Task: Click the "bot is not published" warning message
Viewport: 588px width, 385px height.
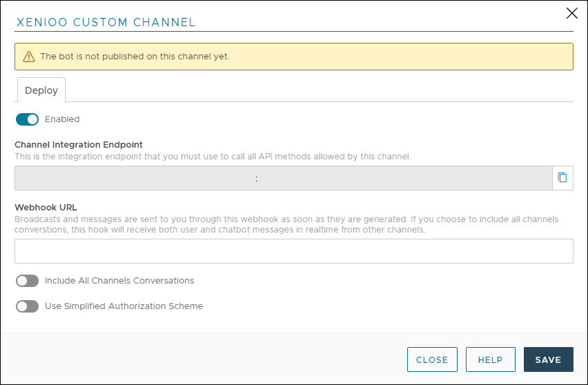Action: (135, 57)
